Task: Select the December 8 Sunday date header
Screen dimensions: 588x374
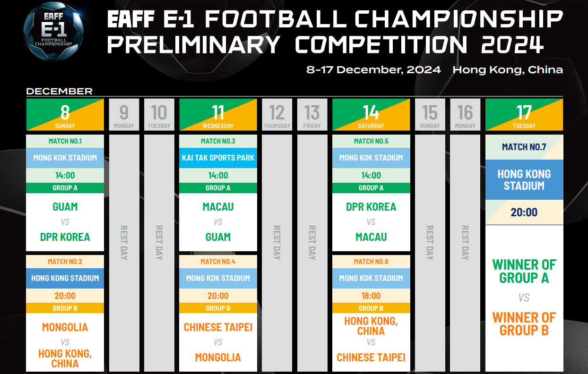Action: tap(65, 114)
